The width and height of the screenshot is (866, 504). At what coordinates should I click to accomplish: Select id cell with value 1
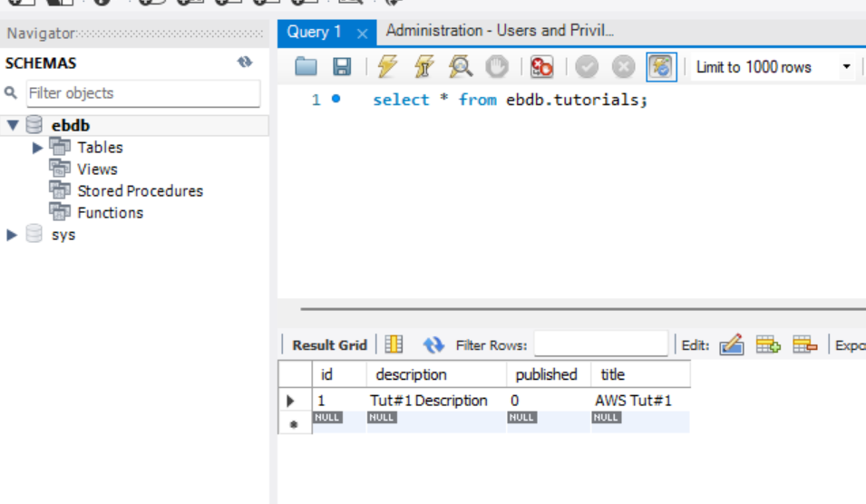[338, 401]
